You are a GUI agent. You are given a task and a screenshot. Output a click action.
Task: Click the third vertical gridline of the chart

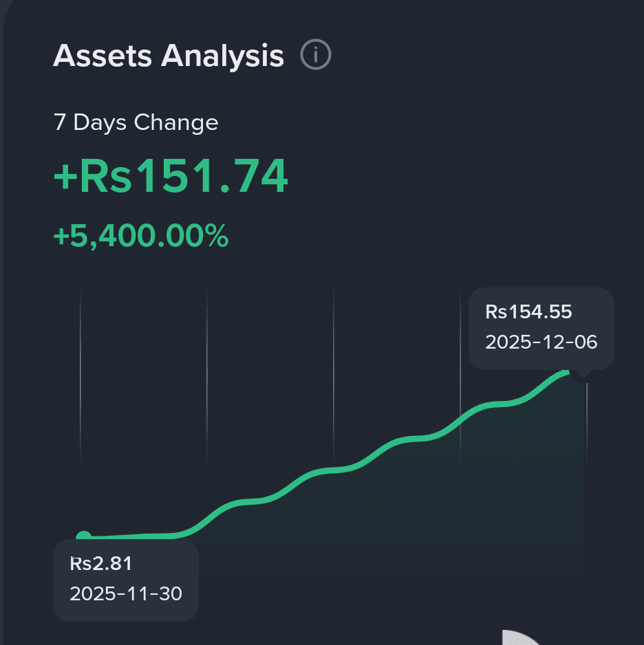coord(334,375)
